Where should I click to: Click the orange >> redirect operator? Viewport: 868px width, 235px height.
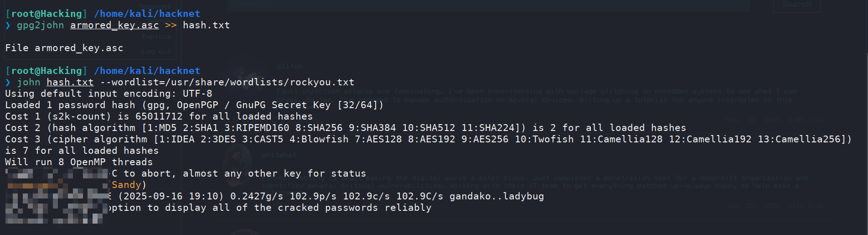tap(170, 26)
